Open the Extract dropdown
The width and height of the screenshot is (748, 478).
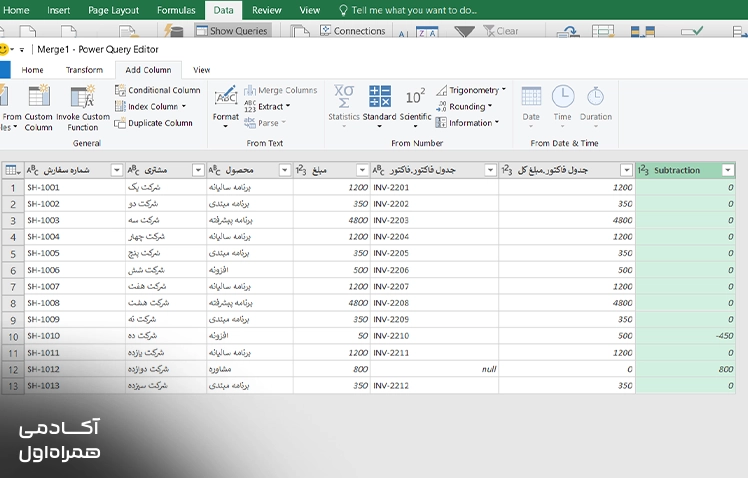(267, 106)
